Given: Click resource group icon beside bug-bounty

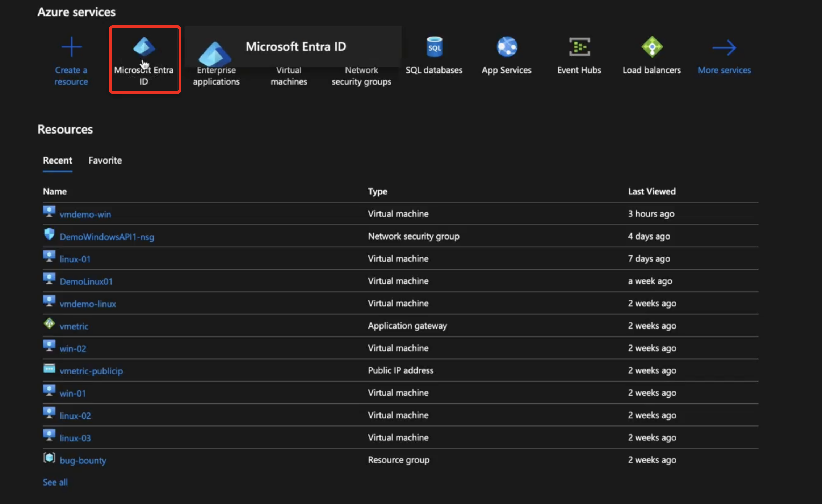Looking at the screenshot, I should click(49, 458).
